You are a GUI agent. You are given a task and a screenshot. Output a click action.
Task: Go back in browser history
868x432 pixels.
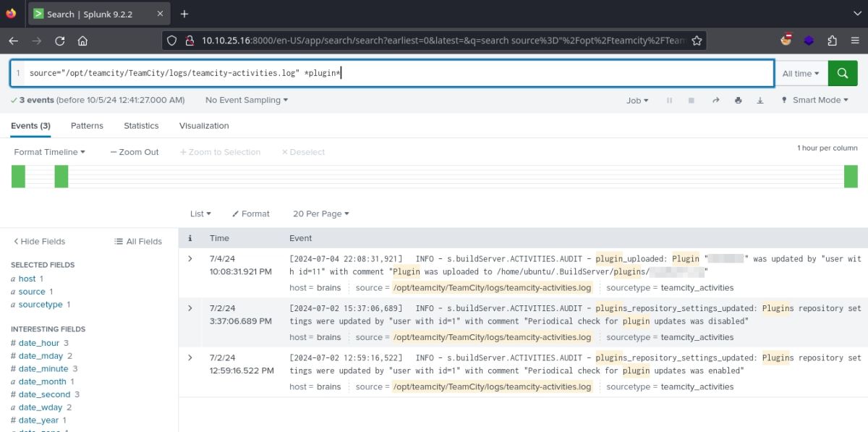[x=14, y=41]
